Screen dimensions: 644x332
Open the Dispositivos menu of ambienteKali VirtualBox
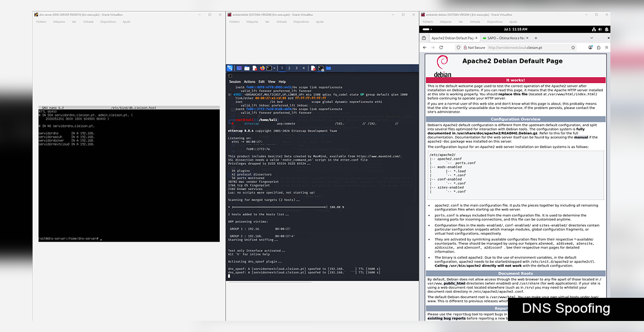coord(301,22)
